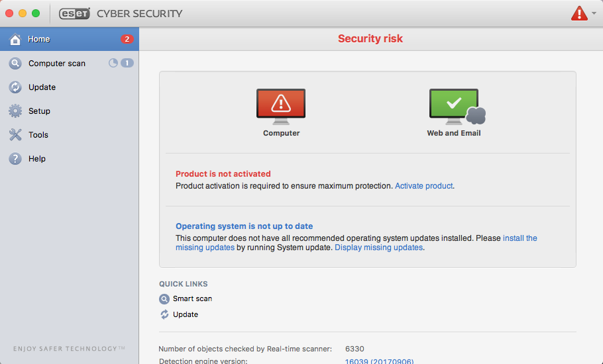603x364 pixels.
Task: Go to the Update section in sidebar
Action: [x=42, y=87]
